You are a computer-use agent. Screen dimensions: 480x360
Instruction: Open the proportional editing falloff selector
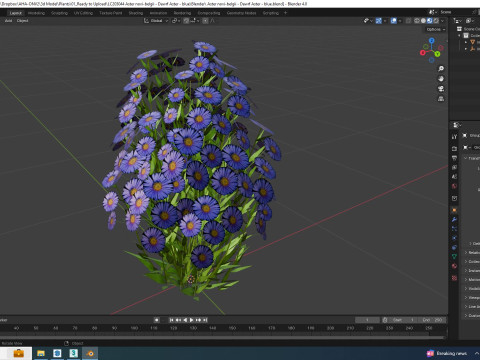[x=212, y=21]
